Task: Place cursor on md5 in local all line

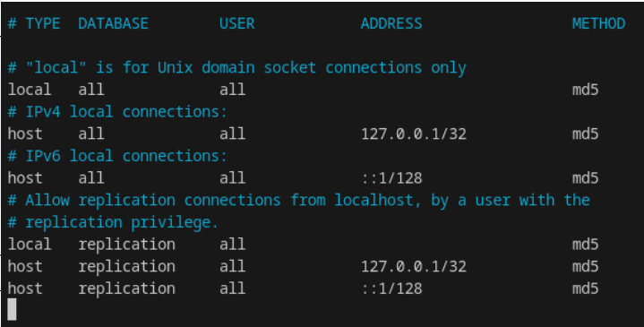Action: click(x=585, y=90)
